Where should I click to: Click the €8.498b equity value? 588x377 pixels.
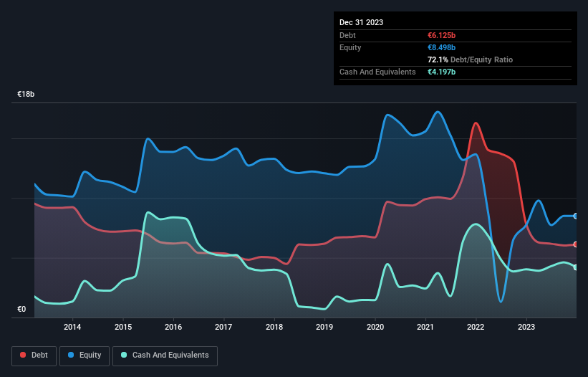(x=441, y=47)
